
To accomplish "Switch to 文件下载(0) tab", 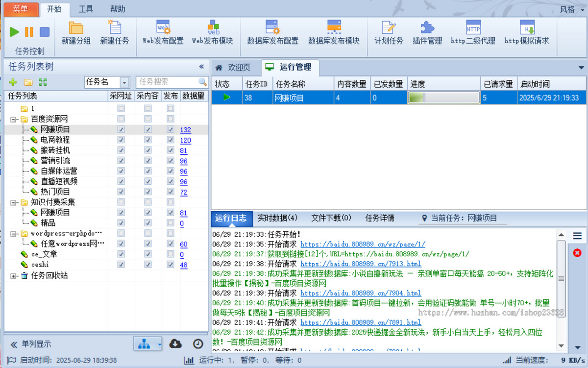I will click(331, 218).
